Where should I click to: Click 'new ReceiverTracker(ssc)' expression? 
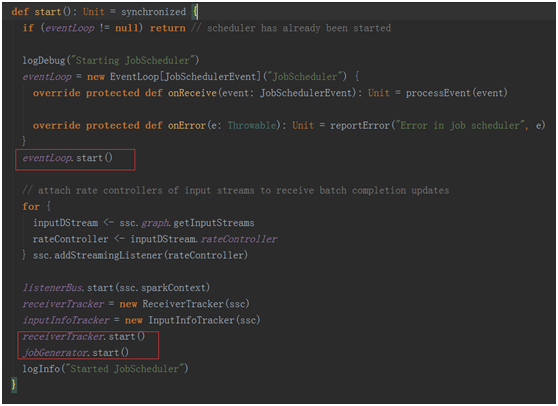tap(184, 304)
